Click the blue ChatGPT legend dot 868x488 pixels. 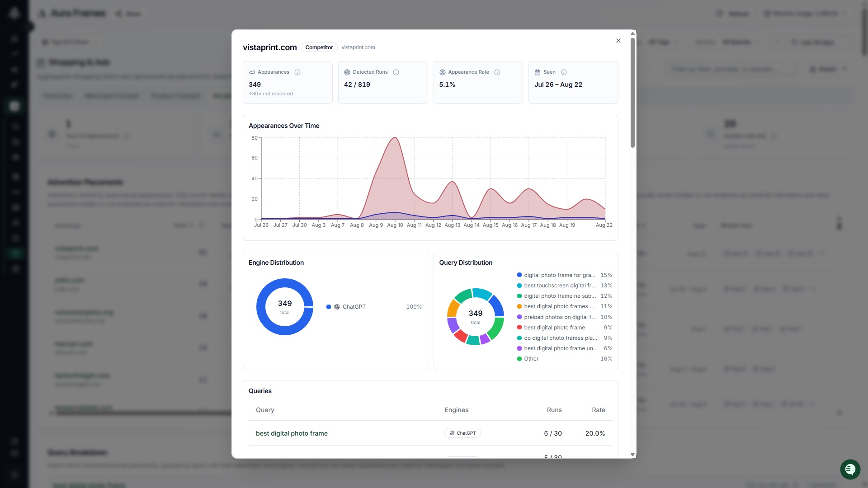click(329, 307)
